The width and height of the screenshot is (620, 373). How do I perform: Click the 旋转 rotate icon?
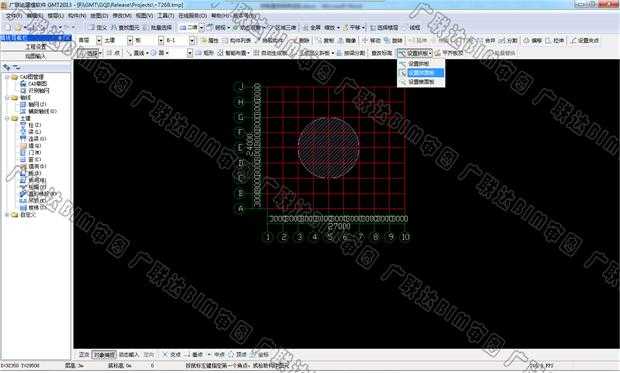coord(394,40)
